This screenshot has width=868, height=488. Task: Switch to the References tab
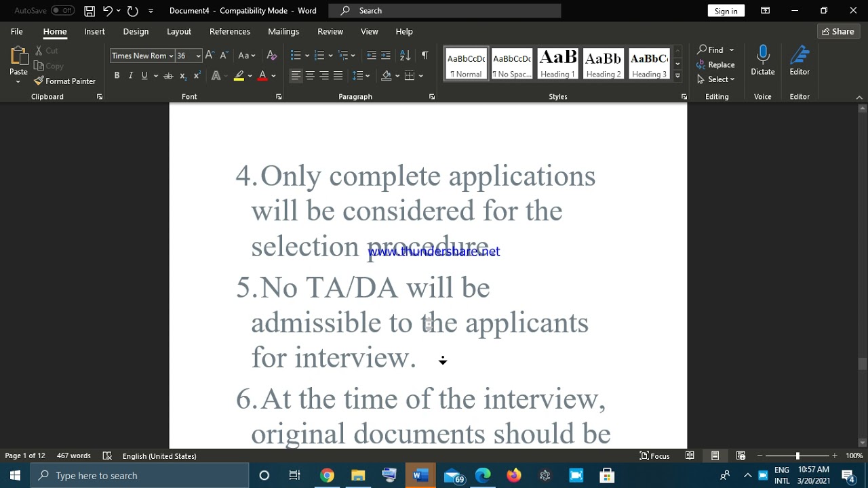click(230, 31)
